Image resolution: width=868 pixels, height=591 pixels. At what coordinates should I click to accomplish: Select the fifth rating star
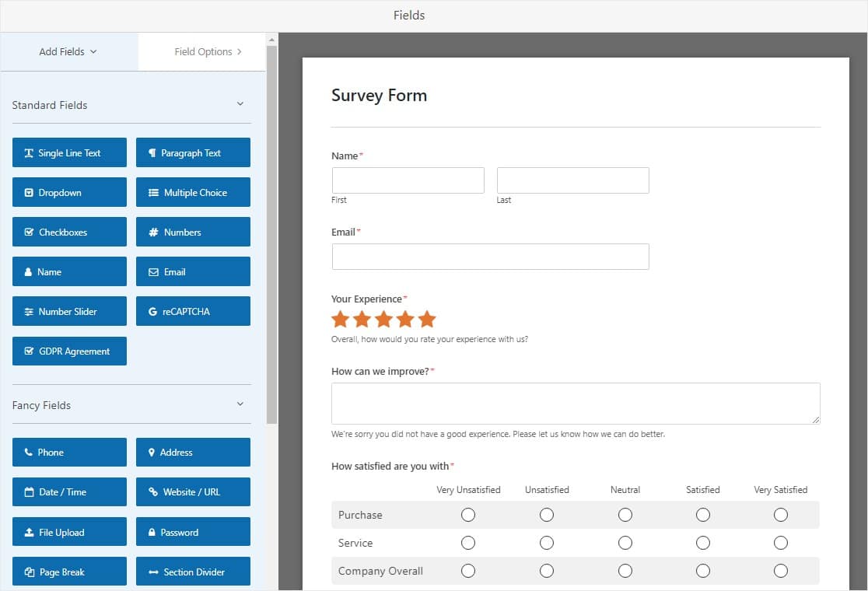click(427, 320)
